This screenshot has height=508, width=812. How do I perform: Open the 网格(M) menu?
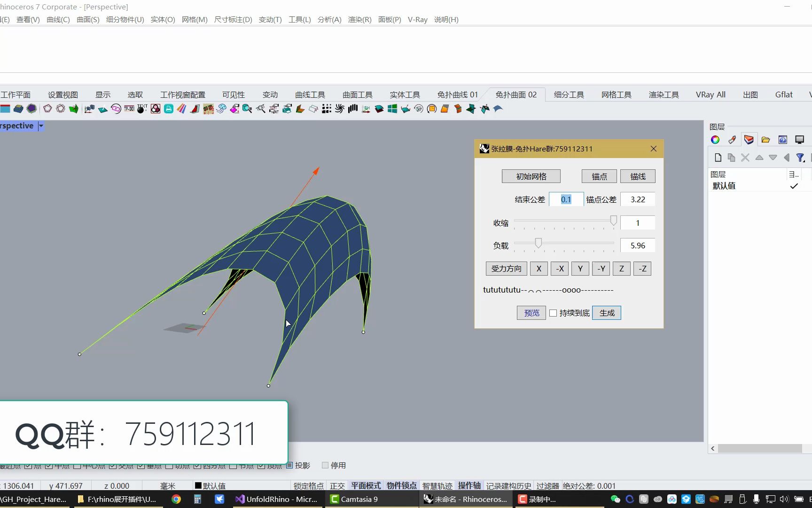[x=195, y=20]
